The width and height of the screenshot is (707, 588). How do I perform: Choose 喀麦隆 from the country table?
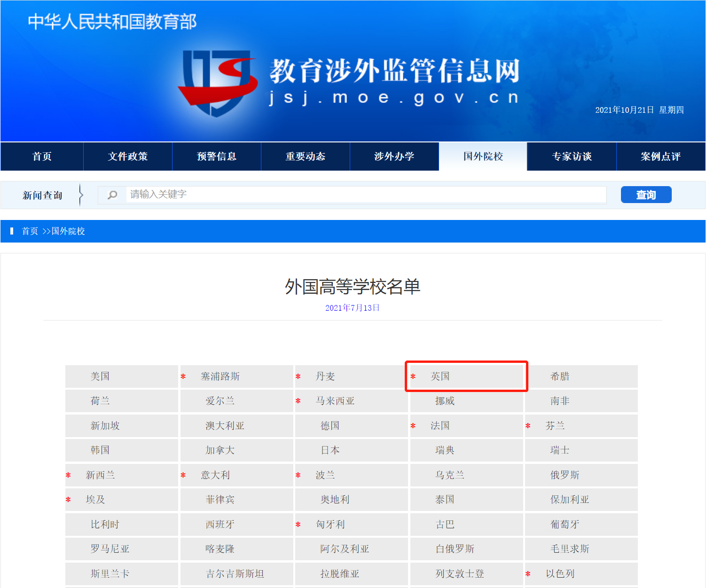(220, 549)
